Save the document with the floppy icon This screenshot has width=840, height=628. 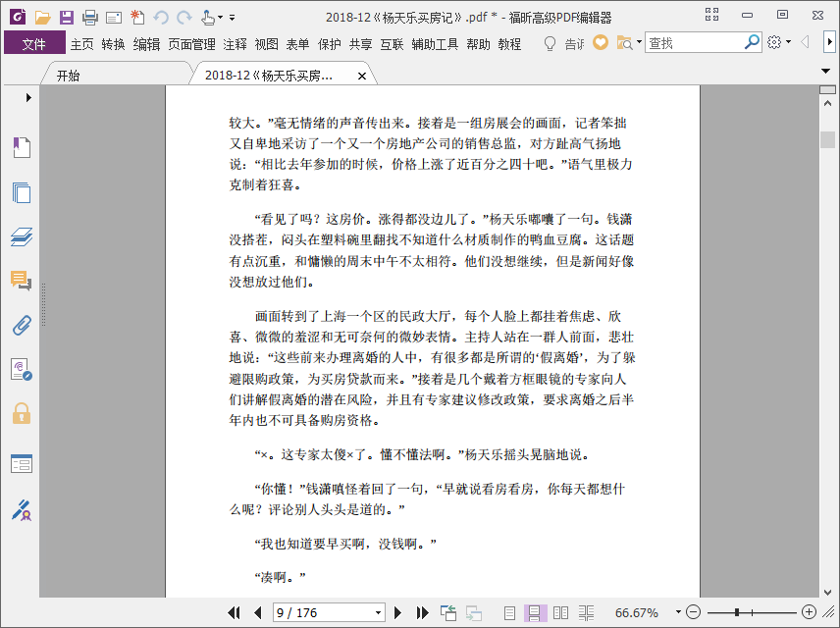[67, 18]
